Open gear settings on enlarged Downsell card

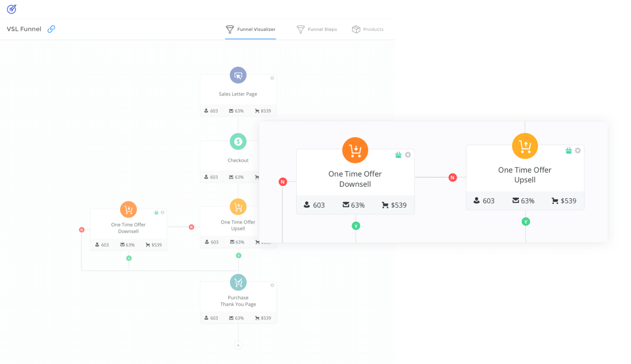(408, 155)
